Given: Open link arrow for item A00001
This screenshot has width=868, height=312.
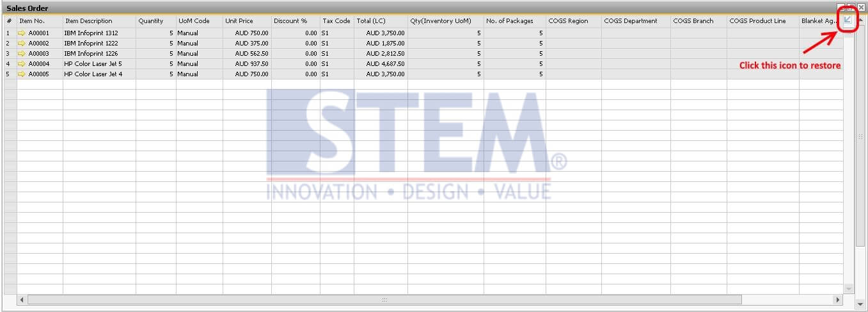Looking at the screenshot, I should coord(22,33).
